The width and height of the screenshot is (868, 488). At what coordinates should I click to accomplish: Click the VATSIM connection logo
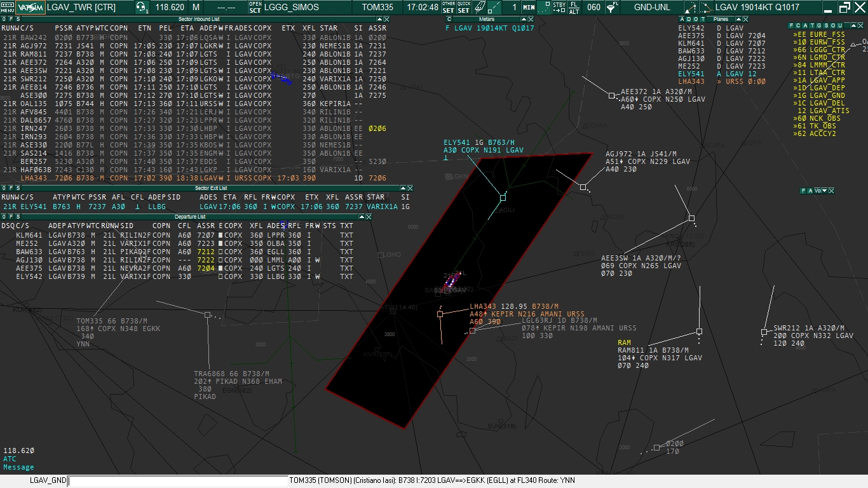(31, 8)
